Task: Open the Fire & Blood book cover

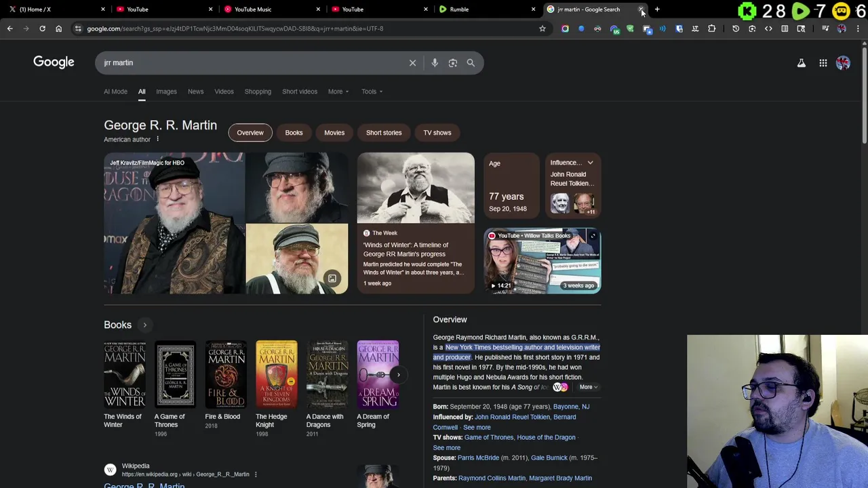Action: pyautogui.click(x=226, y=374)
